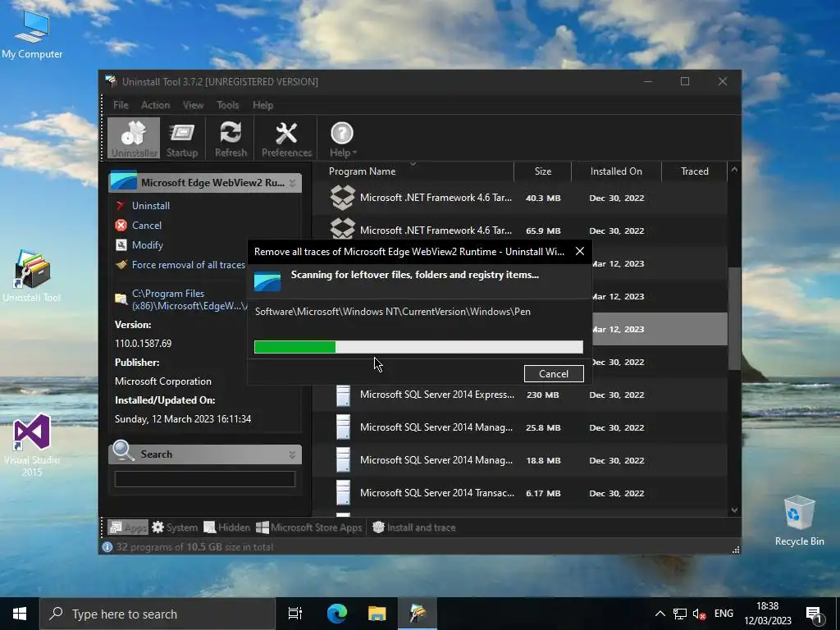Switch to the Apps tab
The height and width of the screenshot is (630, 840).
(x=128, y=527)
